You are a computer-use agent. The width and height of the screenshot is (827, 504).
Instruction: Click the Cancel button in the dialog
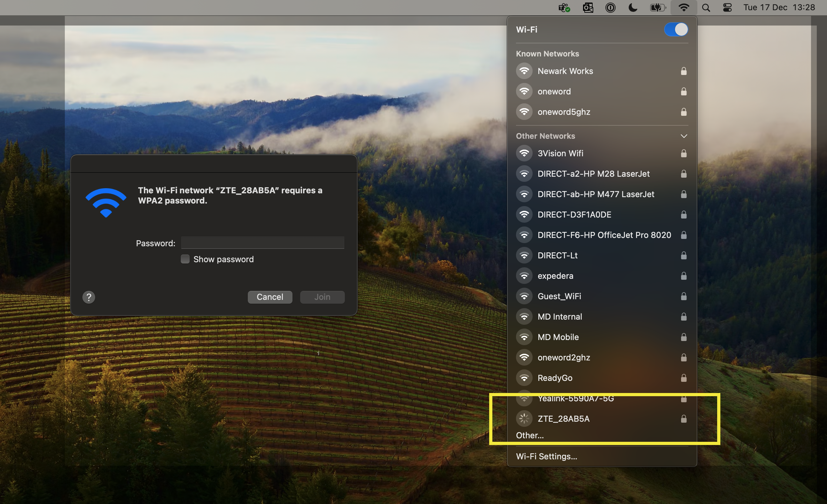(270, 297)
